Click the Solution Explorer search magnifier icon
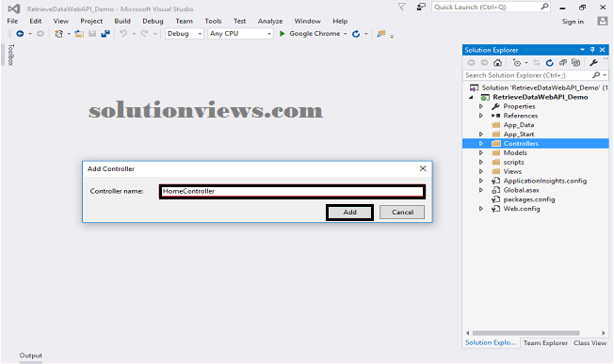 tap(596, 75)
